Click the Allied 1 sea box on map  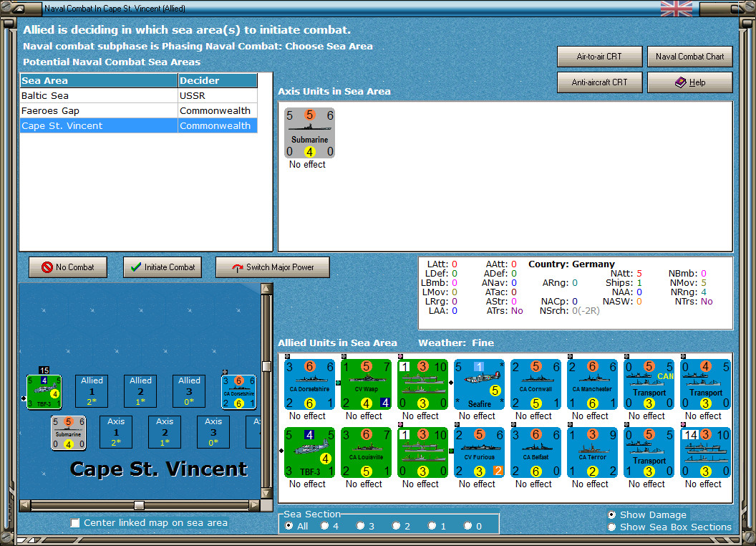point(92,391)
